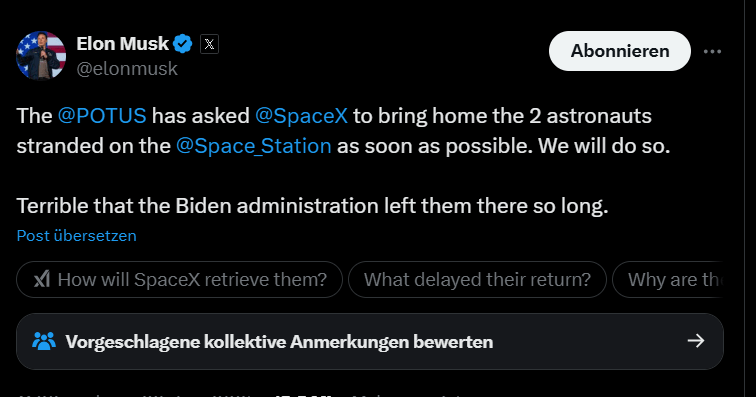Viewport: 756px width, 397px height.
Task: Click the community notes people icon
Action: [x=44, y=342]
